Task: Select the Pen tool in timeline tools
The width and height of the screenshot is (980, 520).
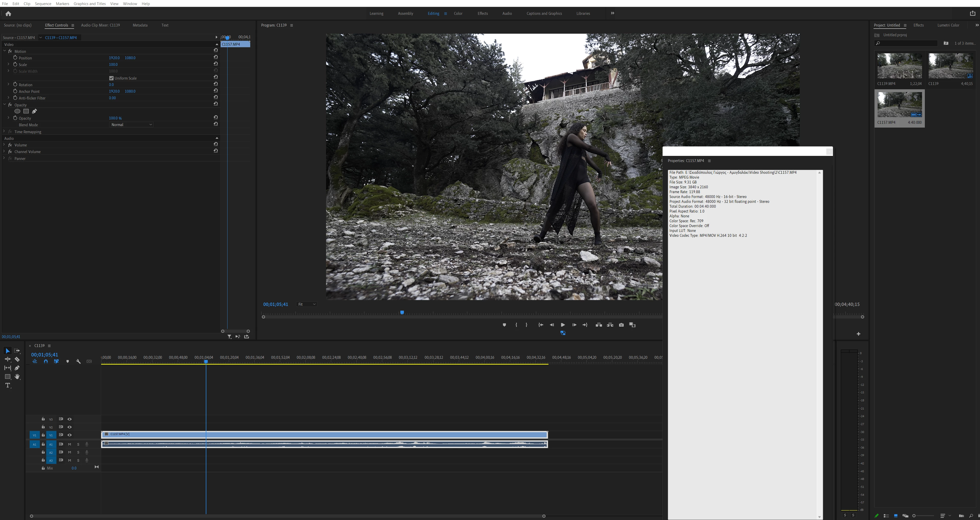Action: coord(17,368)
